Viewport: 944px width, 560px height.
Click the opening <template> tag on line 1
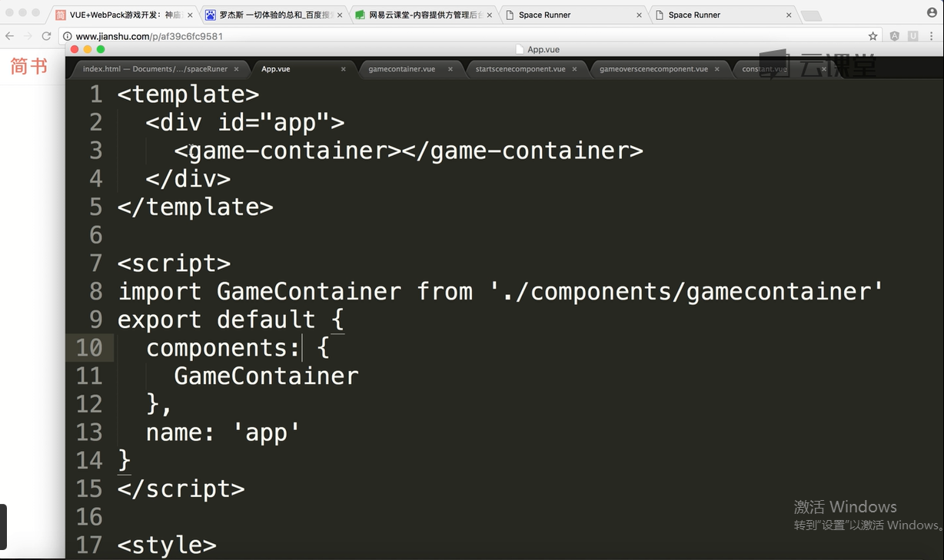(x=188, y=94)
